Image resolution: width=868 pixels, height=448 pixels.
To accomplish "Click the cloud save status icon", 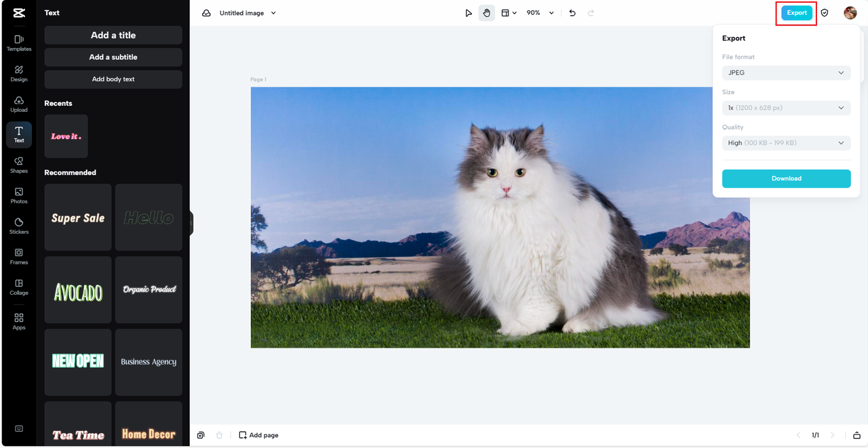I will [x=206, y=13].
